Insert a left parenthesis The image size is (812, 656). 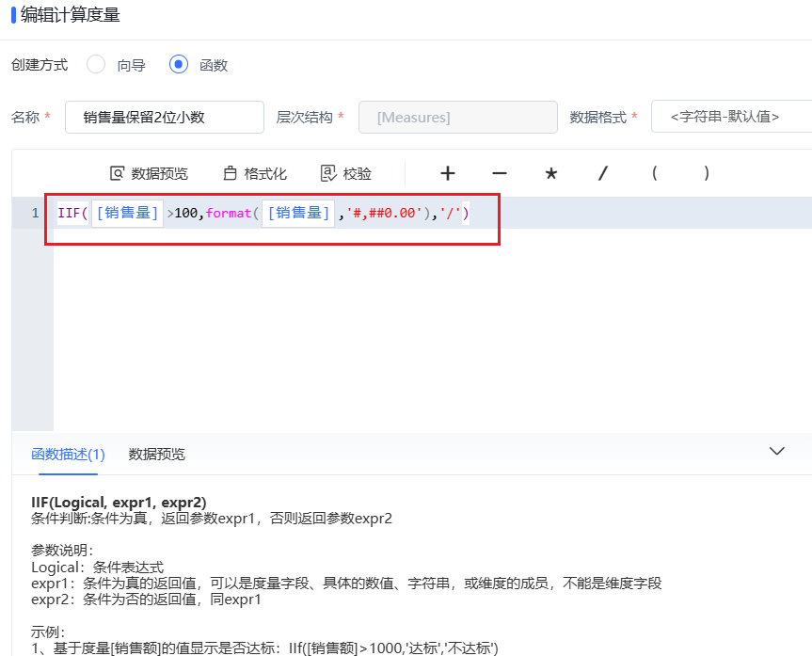click(655, 173)
